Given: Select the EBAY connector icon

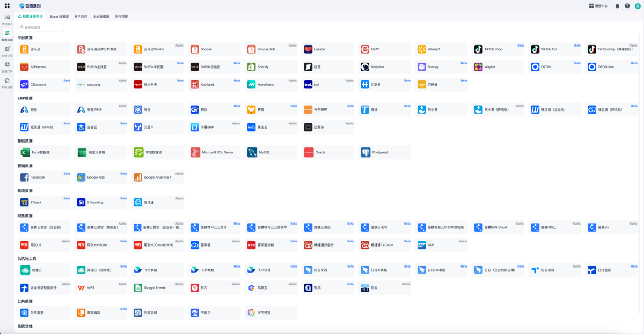Looking at the screenshot, I should point(365,49).
